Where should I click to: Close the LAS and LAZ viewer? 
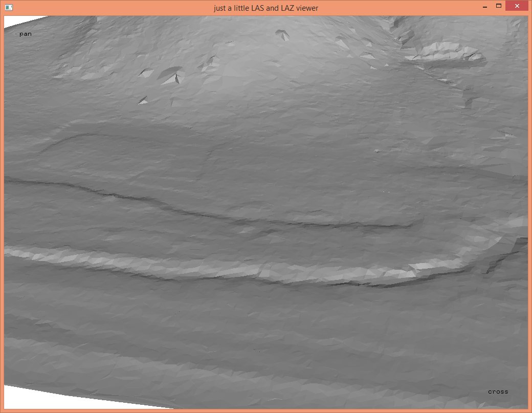517,7
